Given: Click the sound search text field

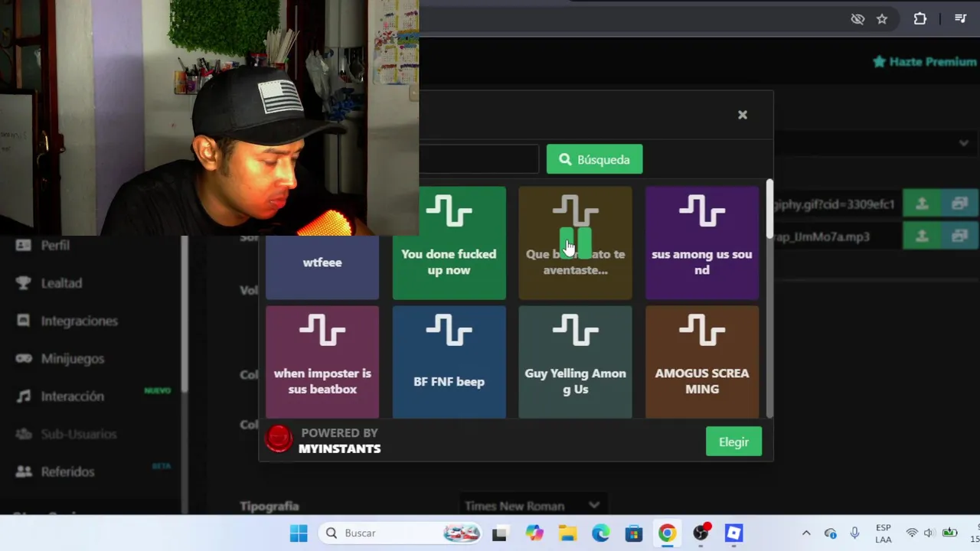Looking at the screenshot, I should click(x=479, y=159).
